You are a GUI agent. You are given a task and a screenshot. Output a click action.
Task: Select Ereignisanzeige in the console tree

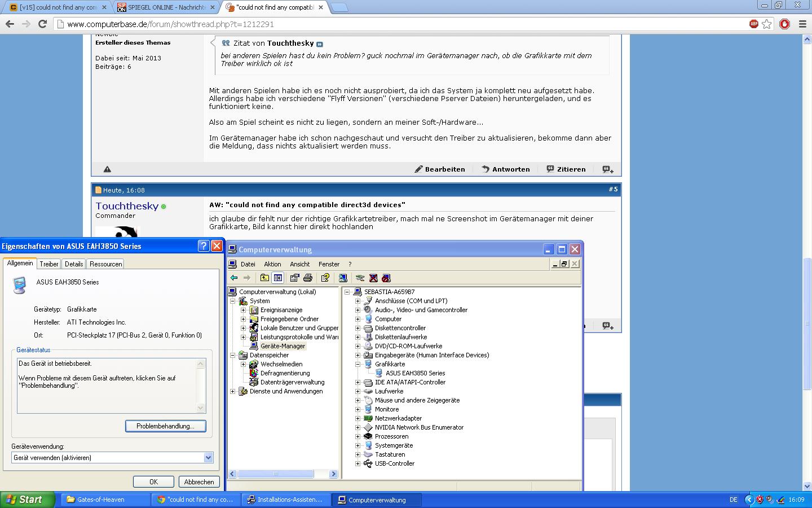[x=281, y=310]
